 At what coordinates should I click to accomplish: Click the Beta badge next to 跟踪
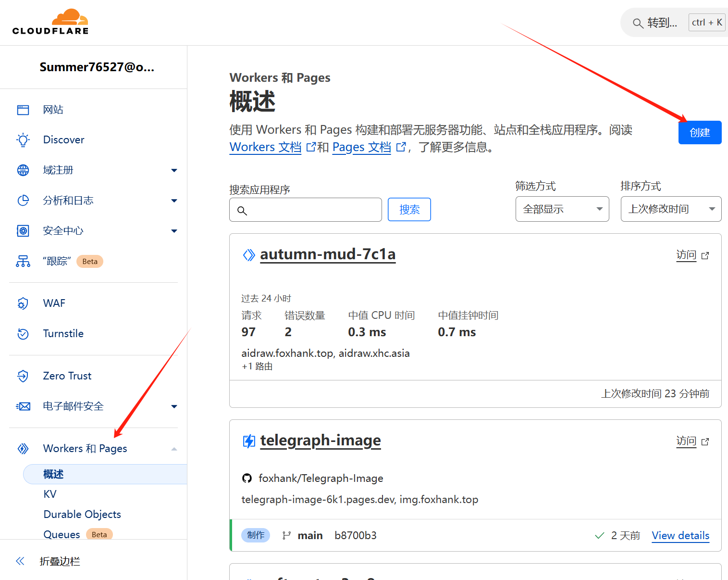click(x=90, y=261)
